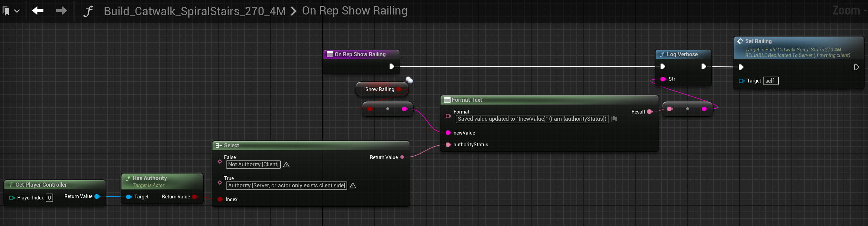Edit the Not Authority [Client] field

click(x=253, y=165)
